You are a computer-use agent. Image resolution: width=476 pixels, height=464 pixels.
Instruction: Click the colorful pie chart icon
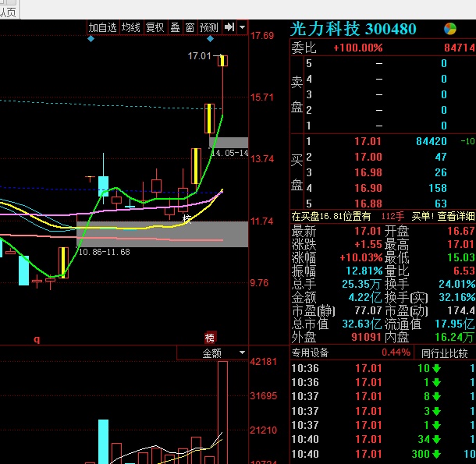450,29
